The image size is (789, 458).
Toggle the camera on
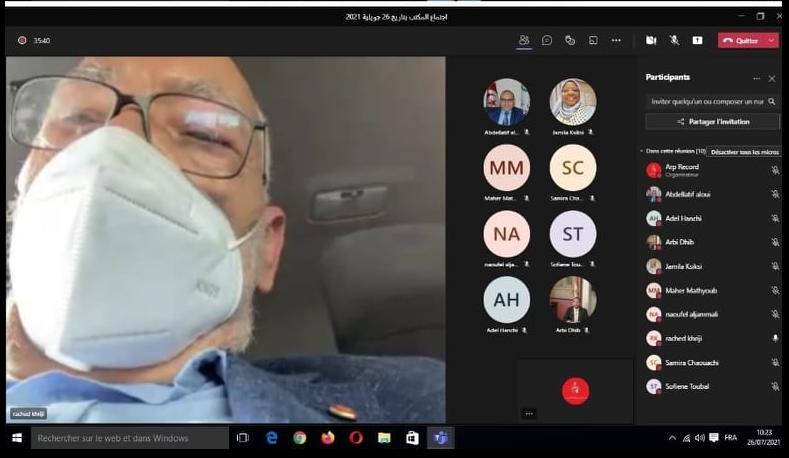651,40
